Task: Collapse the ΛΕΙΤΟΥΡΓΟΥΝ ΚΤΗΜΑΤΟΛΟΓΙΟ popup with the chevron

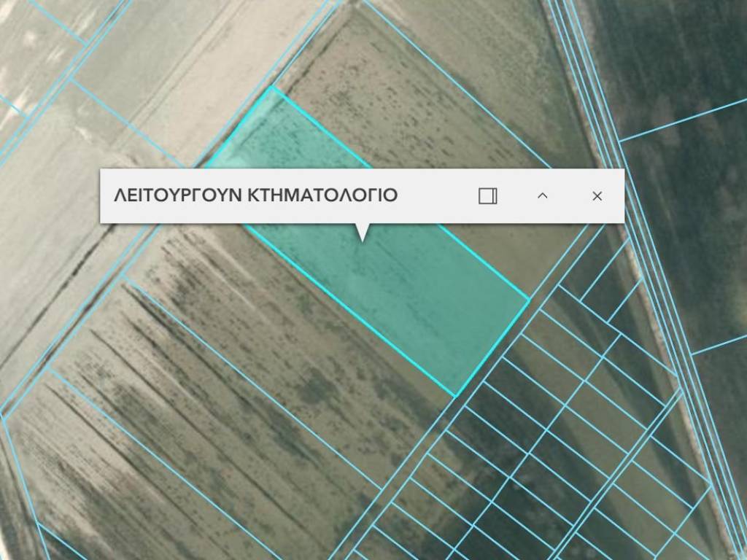Action: (542, 195)
